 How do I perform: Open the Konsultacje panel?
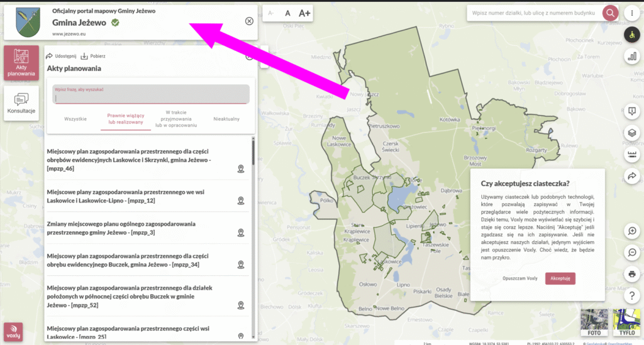(21, 103)
